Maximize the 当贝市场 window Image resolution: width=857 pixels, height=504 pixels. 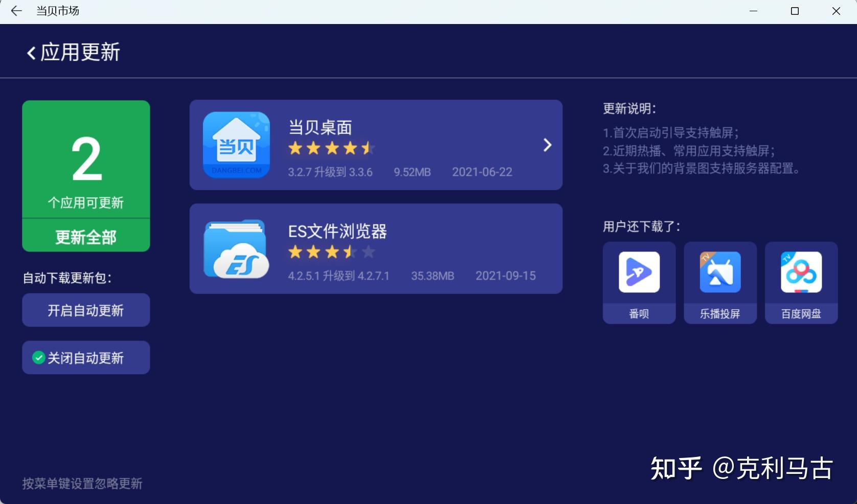(795, 11)
